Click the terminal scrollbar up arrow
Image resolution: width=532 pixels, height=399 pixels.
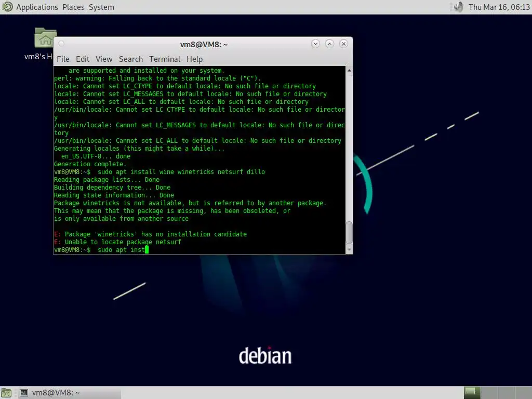click(349, 71)
